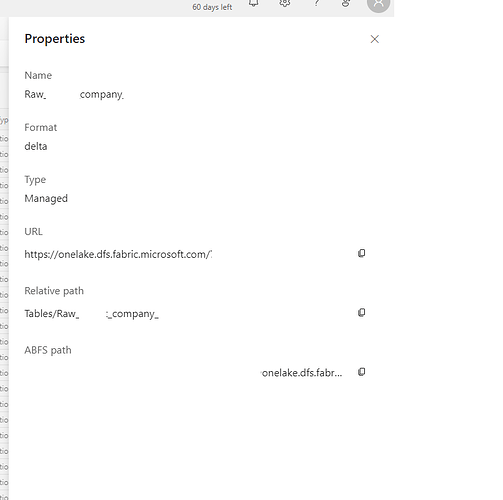Click the Raw company table name value
Screen dimensions: 503x500
[74, 94]
